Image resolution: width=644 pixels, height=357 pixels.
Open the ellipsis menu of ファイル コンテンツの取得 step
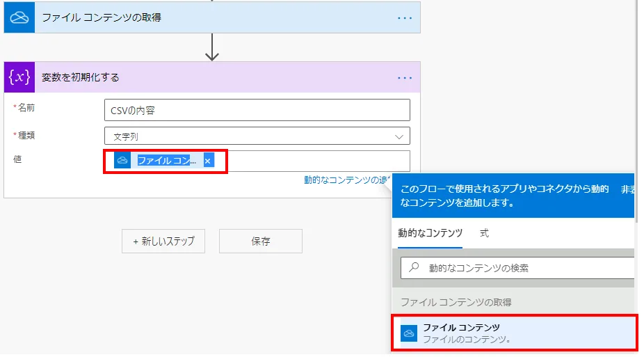(405, 18)
